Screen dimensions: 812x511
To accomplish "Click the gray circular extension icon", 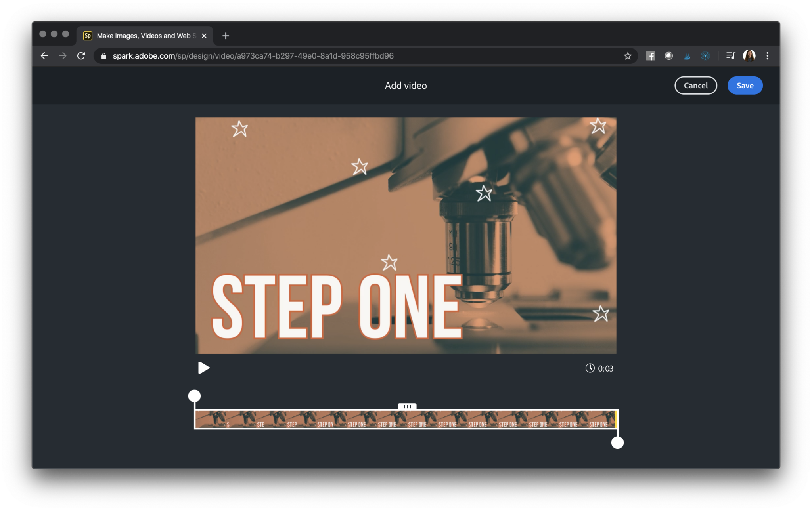I will [x=669, y=56].
